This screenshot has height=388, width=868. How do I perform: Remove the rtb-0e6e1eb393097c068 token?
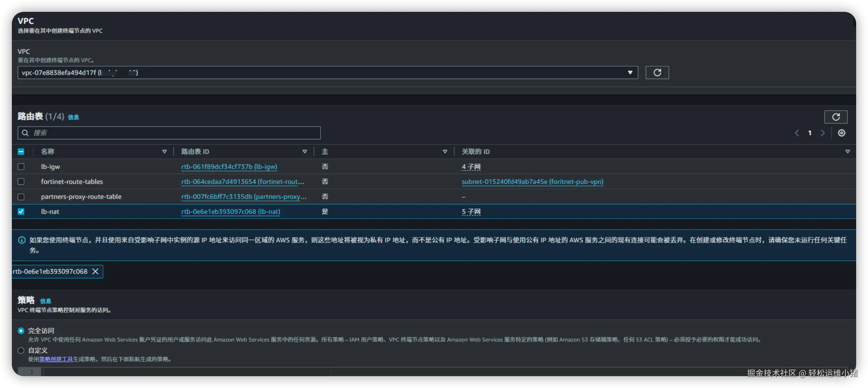(x=95, y=271)
